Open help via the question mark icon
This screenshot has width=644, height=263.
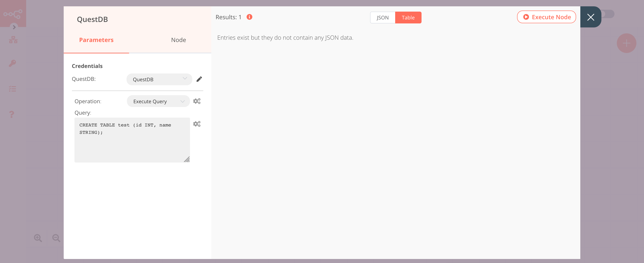(x=12, y=114)
